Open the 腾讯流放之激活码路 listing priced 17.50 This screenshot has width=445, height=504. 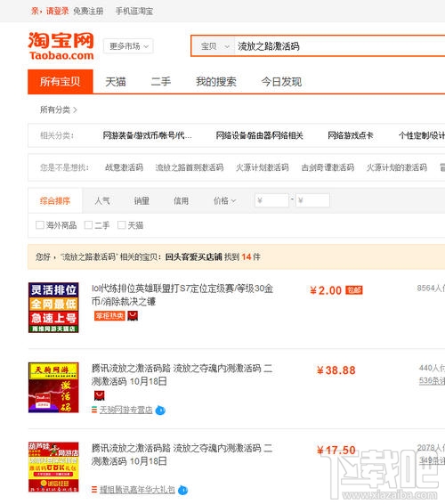tap(182, 454)
